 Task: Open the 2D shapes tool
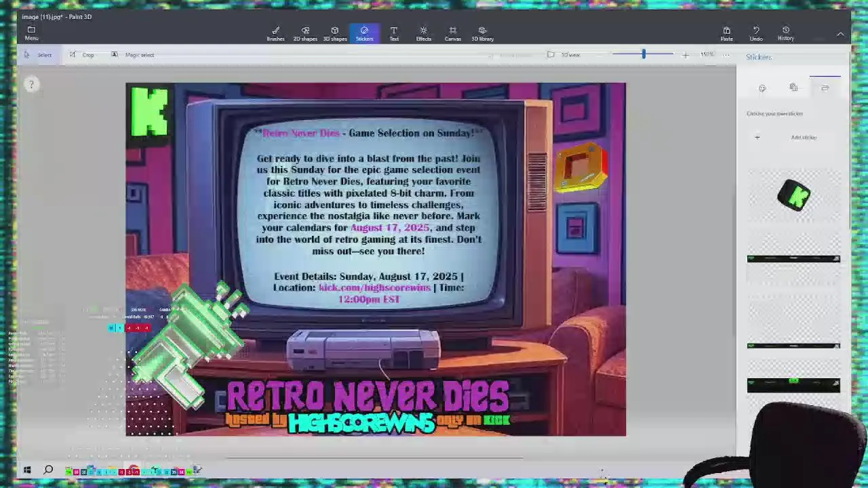pyautogui.click(x=305, y=34)
